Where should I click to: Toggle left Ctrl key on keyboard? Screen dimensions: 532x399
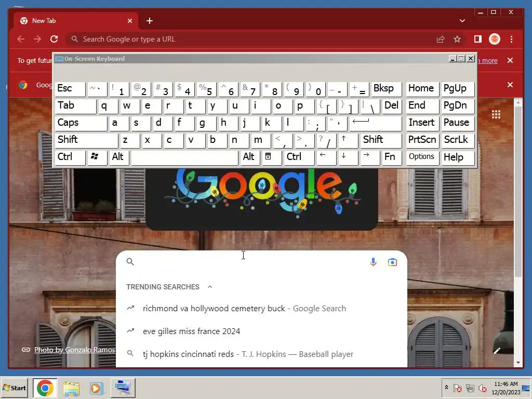point(70,157)
